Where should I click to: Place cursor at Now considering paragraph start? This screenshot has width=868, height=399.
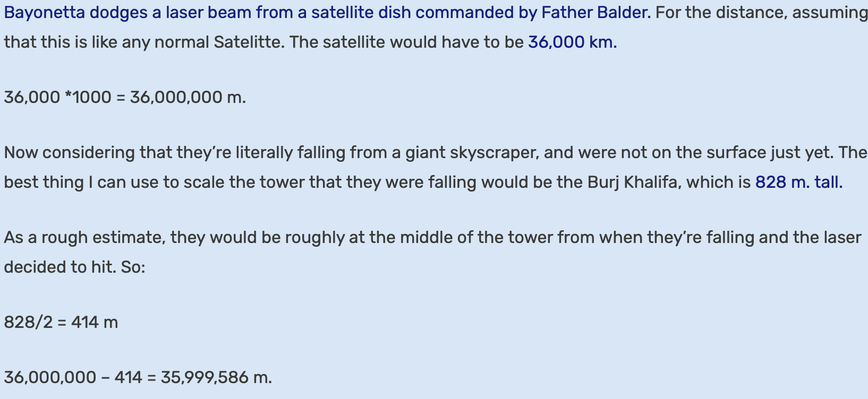[x=5, y=152]
